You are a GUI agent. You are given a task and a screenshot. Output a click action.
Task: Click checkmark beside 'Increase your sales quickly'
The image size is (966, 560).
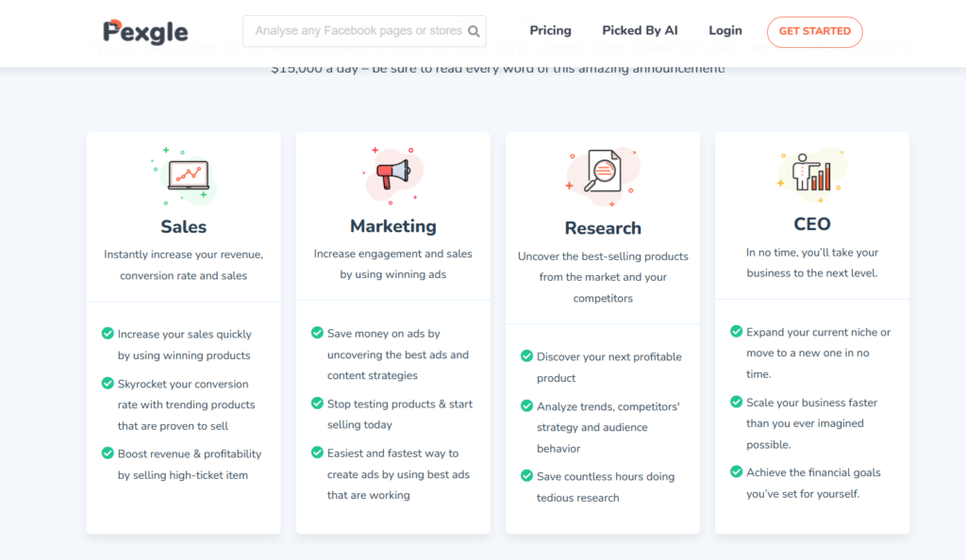coord(108,334)
